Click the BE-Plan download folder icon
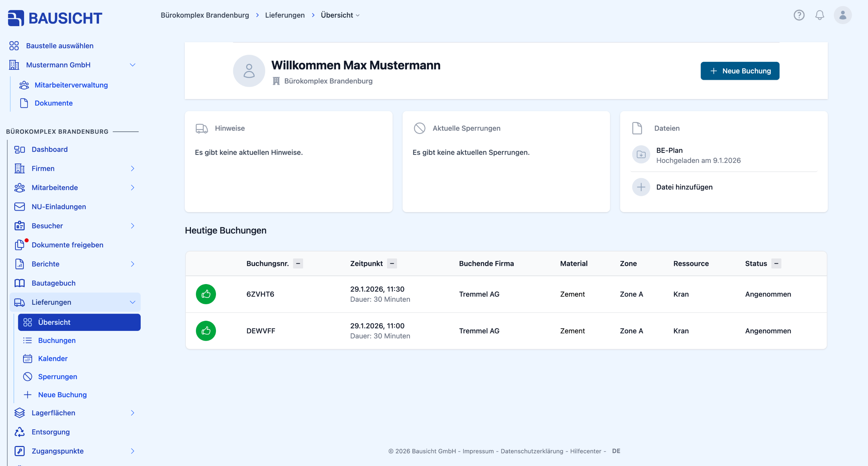This screenshot has height=466, width=868. click(x=641, y=155)
